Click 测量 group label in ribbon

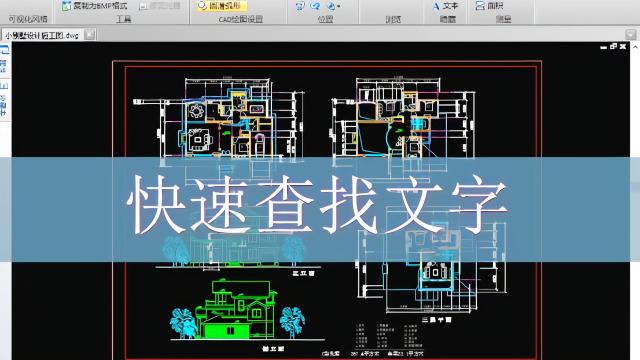click(x=503, y=19)
